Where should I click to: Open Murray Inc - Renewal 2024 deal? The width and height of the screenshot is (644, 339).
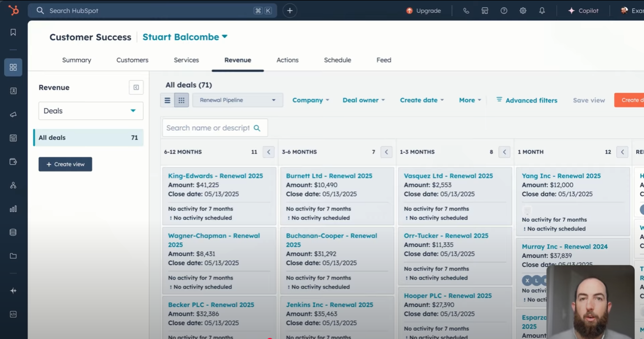click(565, 246)
